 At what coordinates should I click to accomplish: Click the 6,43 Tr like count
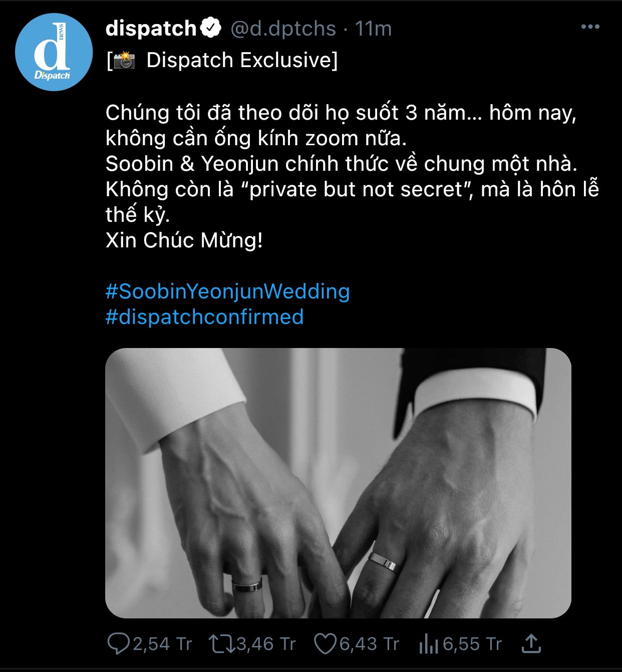[369, 644]
